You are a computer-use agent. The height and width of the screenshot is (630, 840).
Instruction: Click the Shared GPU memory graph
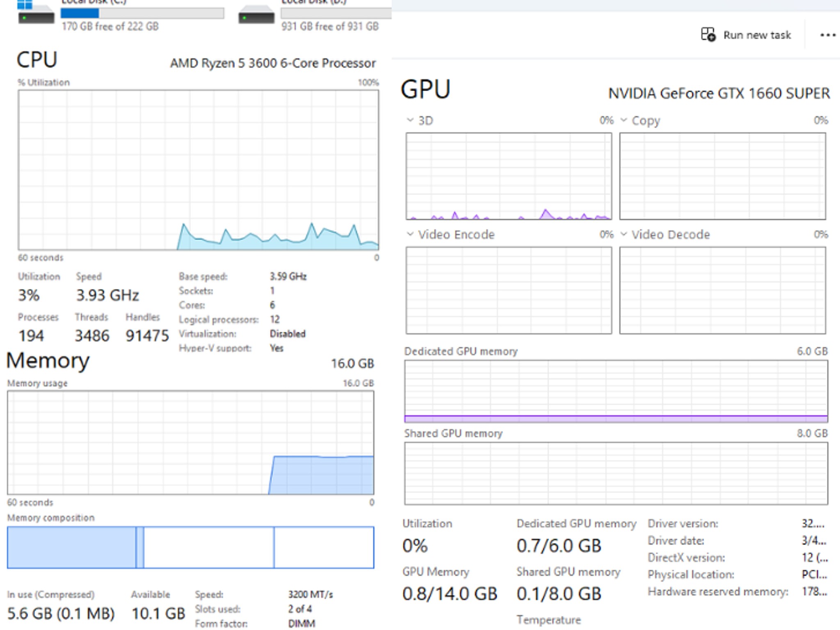tap(616, 473)
